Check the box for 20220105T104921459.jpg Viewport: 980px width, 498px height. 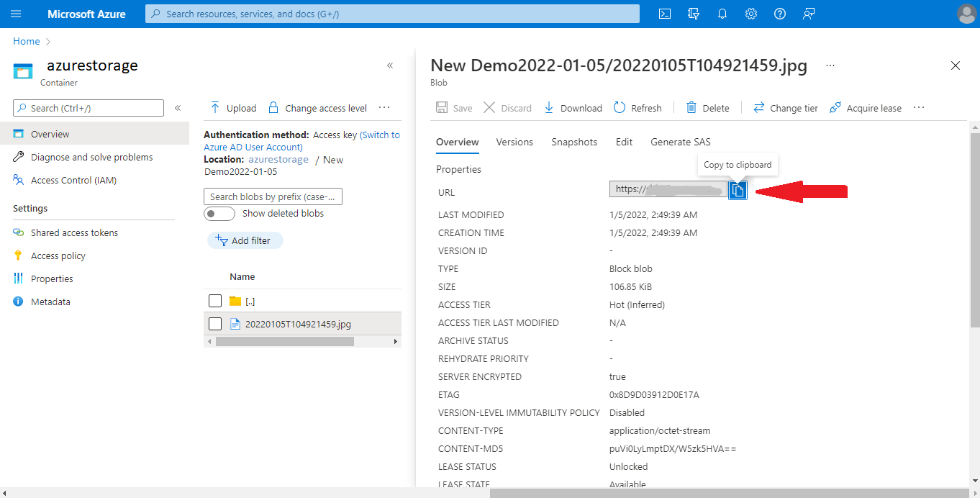pos(214,324)
